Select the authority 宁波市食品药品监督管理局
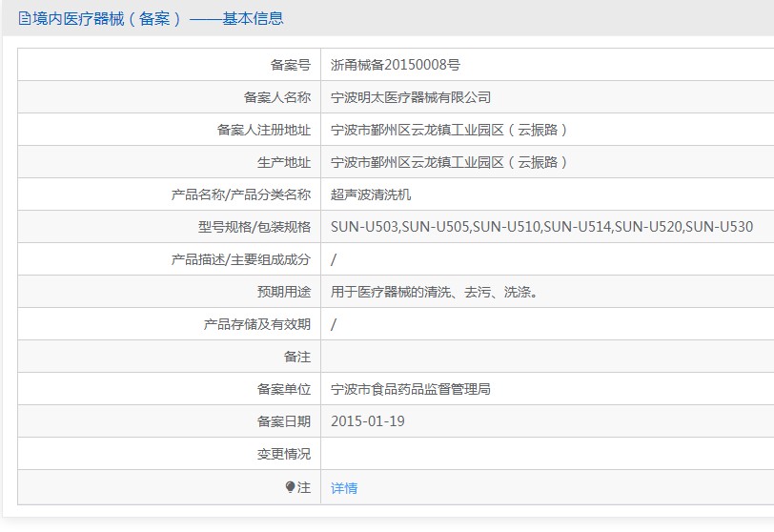The image size is (774, 532). point(411,389)
